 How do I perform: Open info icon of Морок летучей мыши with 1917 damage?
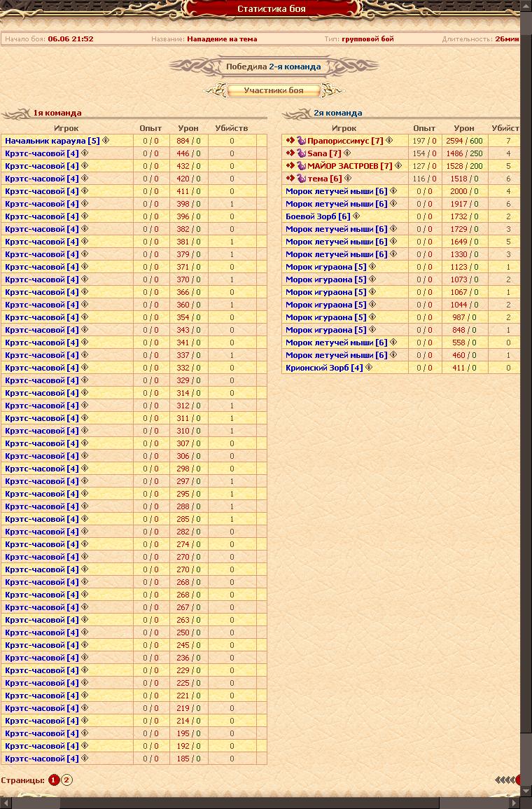(x=393, y=204)
